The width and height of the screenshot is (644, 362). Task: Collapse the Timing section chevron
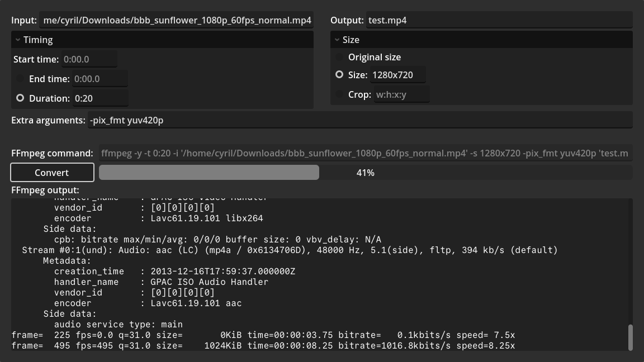[18, 40]
